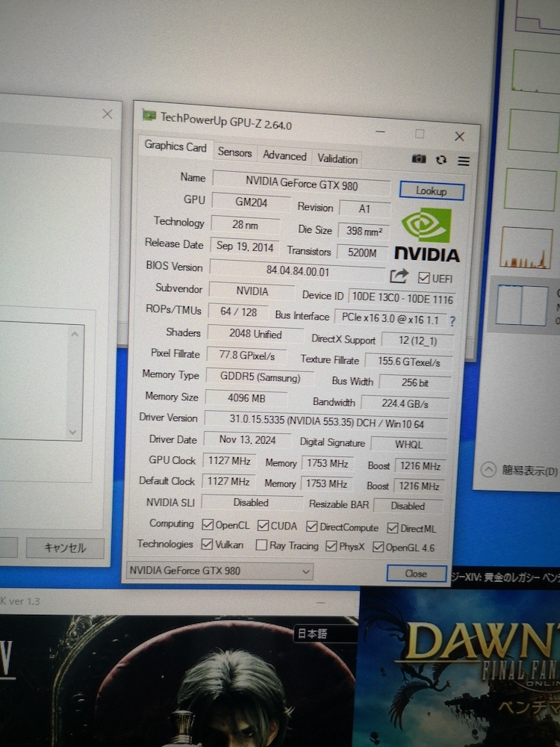Viewport: 560px width, 747px height.
Task: Toggle the Vulkan checkbox
Action: click(207, 544)
